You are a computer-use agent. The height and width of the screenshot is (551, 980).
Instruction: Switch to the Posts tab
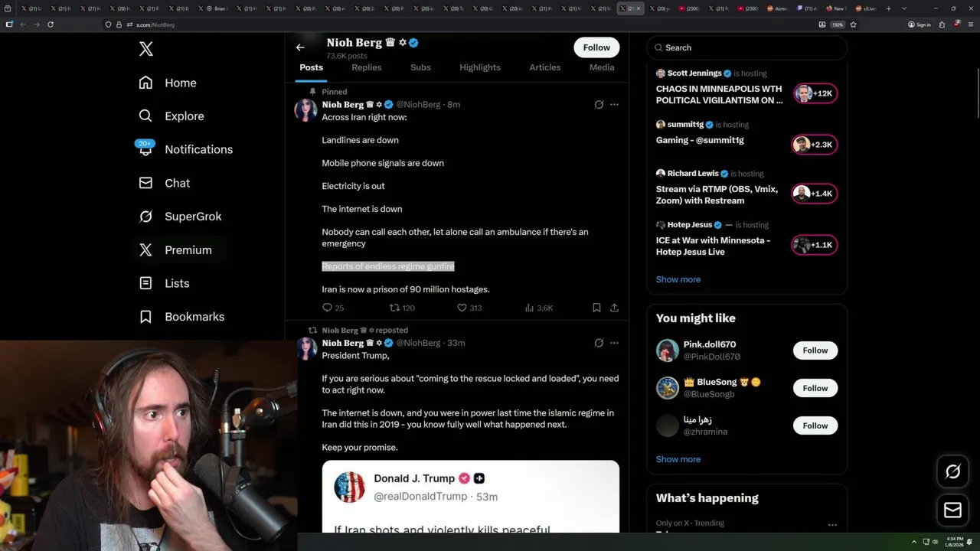(x=311, y=67)
